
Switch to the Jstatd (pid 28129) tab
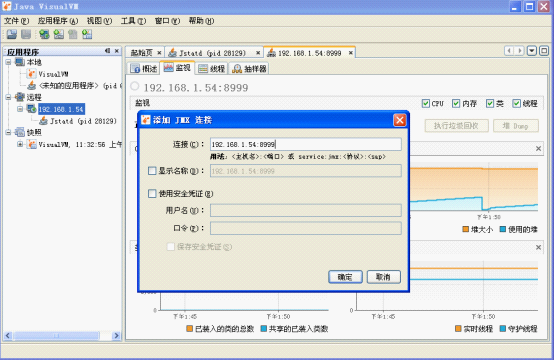click(212, 53)
